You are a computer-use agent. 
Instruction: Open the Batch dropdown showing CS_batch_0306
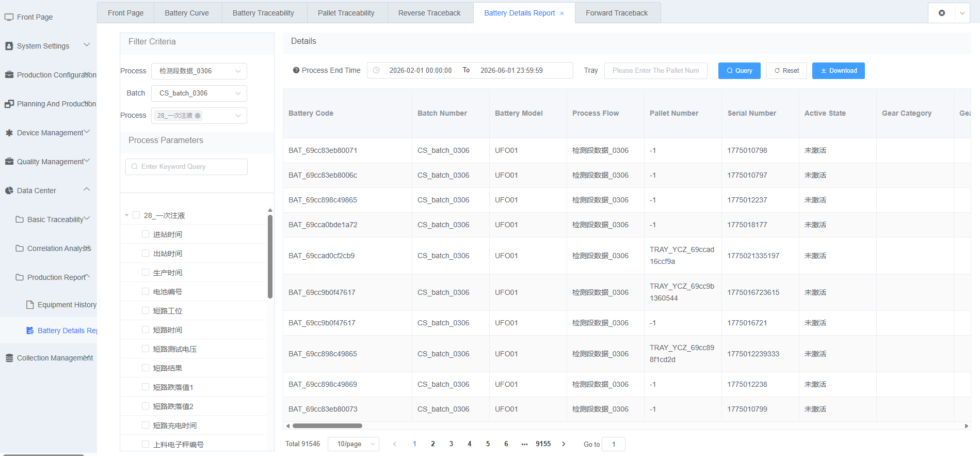[199, 93]
